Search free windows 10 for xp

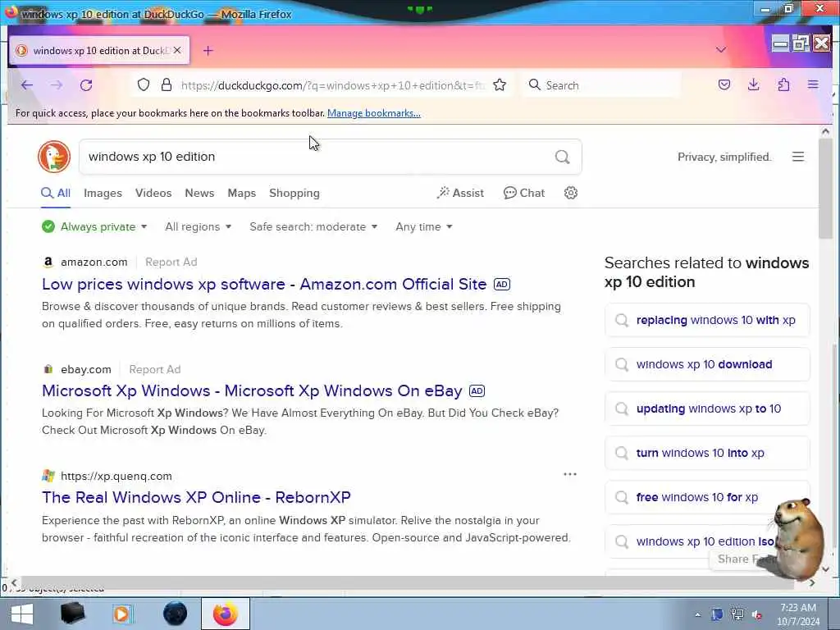point(707,497)
